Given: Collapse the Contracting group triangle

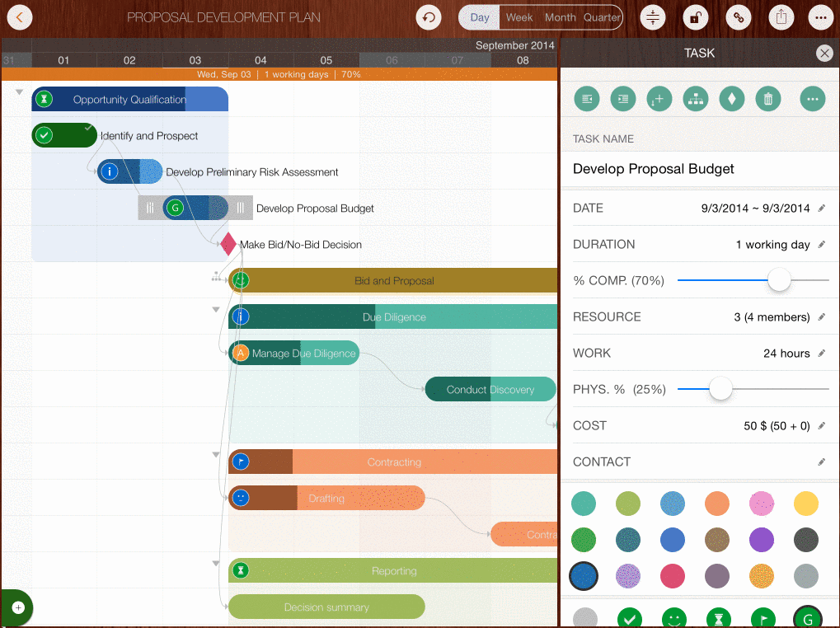Looking at the screenshot, I should (x=216, y=455).
